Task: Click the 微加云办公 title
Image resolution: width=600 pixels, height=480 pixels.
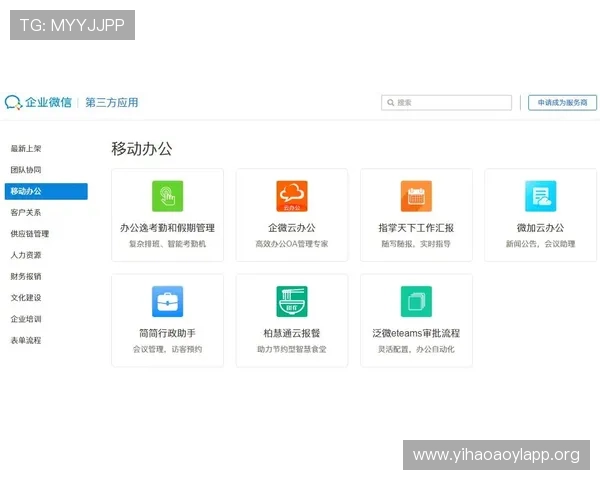Action: pos(540,228)
